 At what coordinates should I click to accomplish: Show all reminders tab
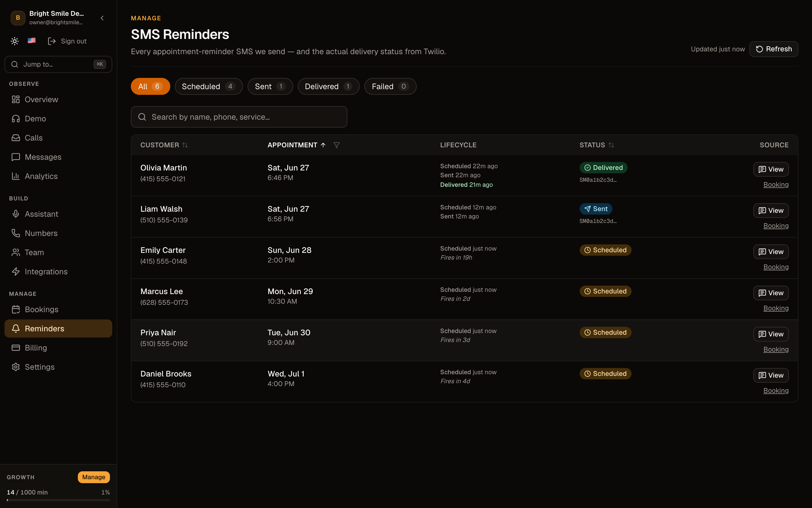150,86
